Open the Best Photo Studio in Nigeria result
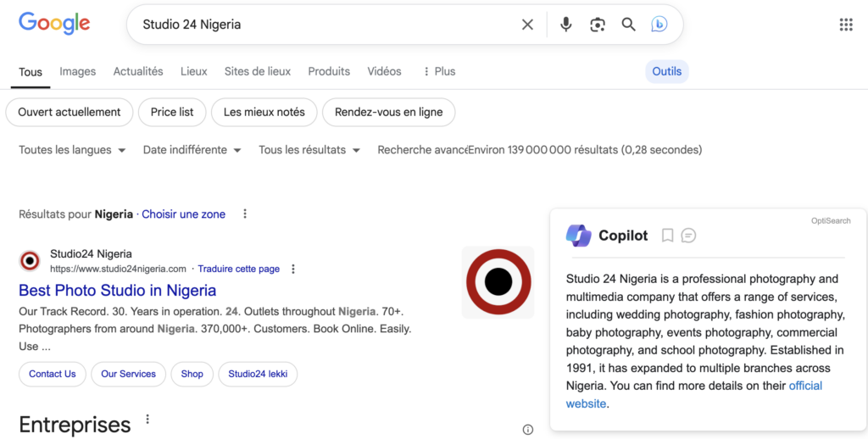Viewport: 868px width, 439px height. coord(117,291)
